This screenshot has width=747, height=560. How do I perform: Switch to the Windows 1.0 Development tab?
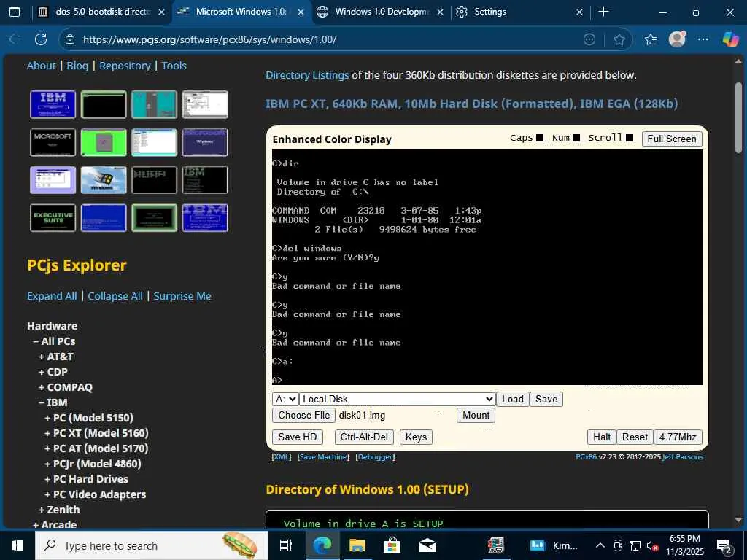tap(381, 12)
